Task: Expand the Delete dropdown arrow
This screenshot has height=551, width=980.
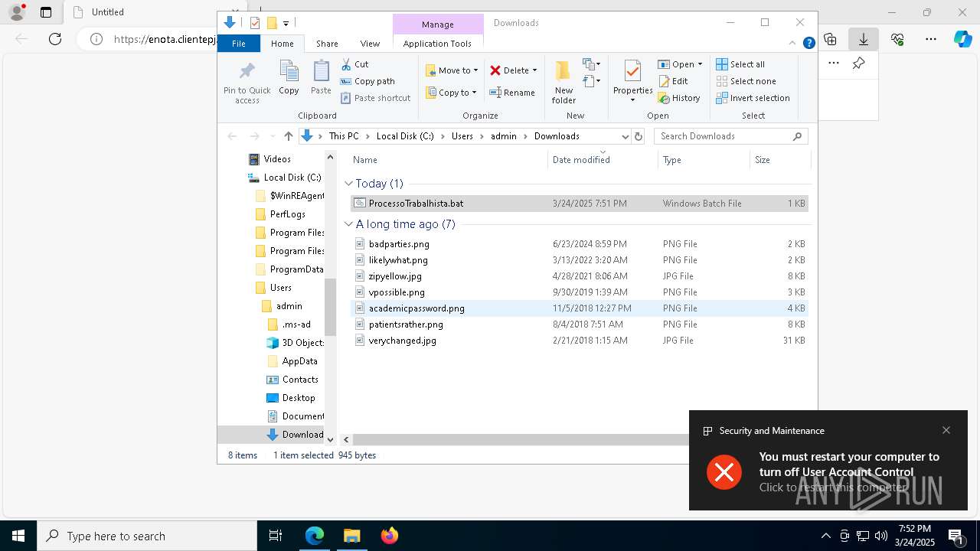Action: coord(534,70)
